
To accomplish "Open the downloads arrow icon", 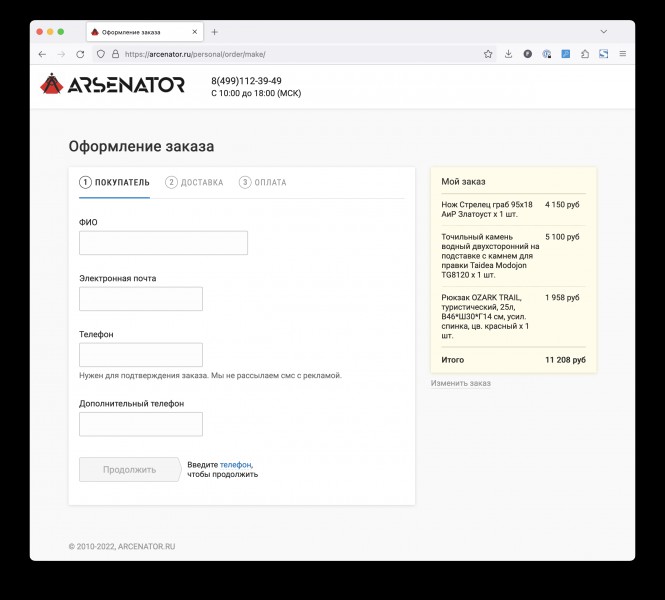I will (508, 54).
